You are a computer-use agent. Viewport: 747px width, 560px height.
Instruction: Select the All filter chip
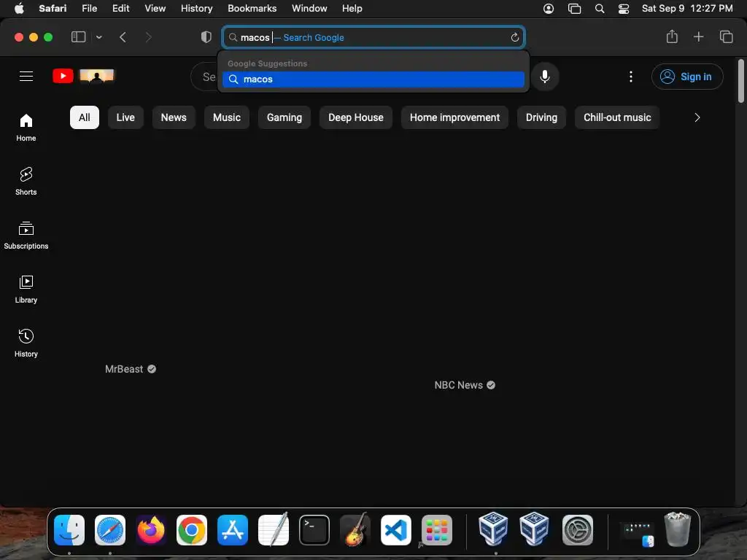(85, 117)
